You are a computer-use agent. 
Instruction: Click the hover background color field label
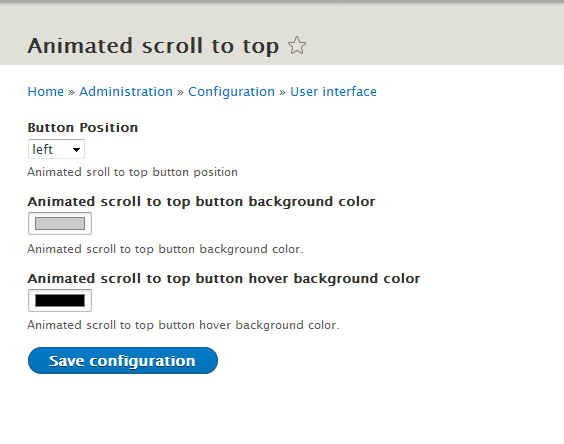tap(224, 279)
